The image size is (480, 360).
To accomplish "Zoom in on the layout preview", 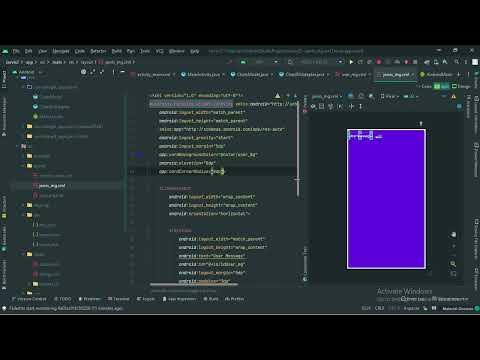I will [x=453, y=246].
